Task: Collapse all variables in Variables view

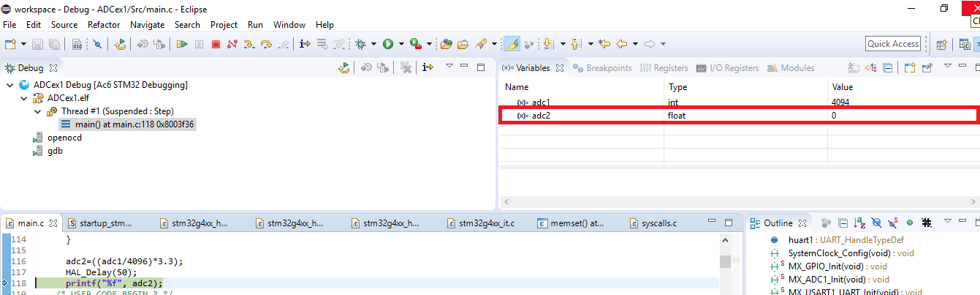Action: click(x=887, y=68)
